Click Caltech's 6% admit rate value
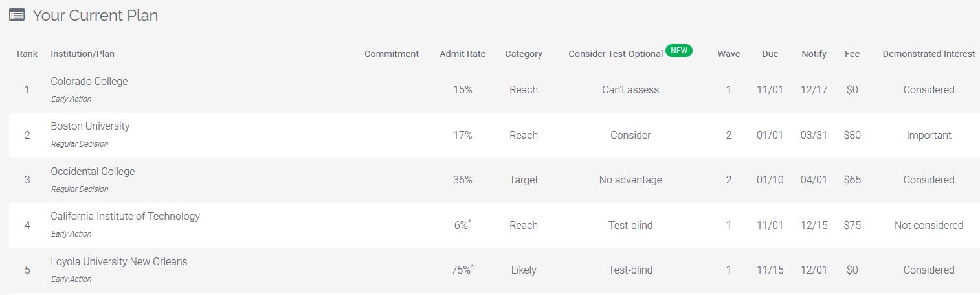Image resolution: width=980 pixels, height=295 pixels. click(462, 225)
